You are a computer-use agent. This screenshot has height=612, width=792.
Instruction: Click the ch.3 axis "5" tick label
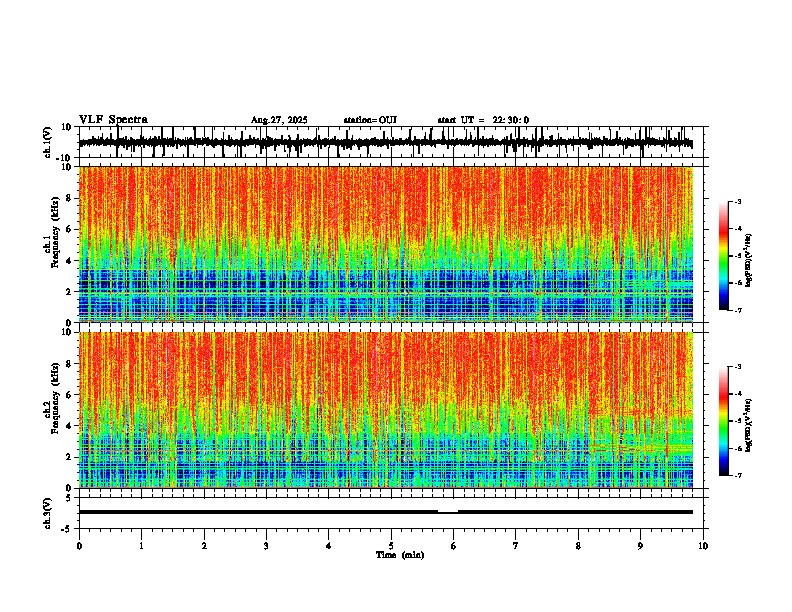(69, 498)
